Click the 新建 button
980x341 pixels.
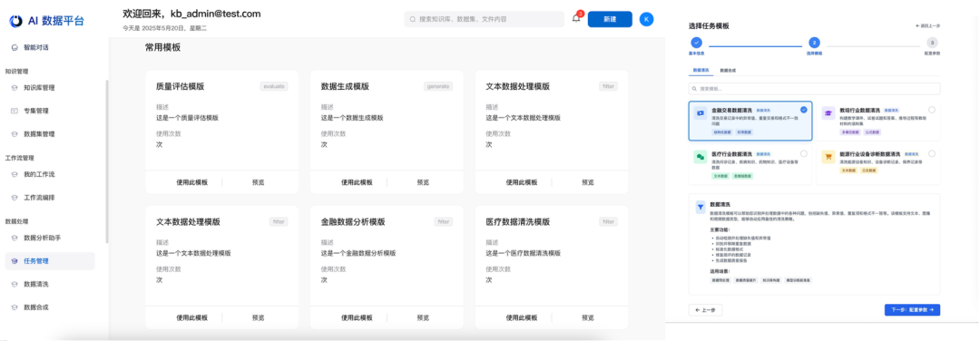(x=610, y=19)
